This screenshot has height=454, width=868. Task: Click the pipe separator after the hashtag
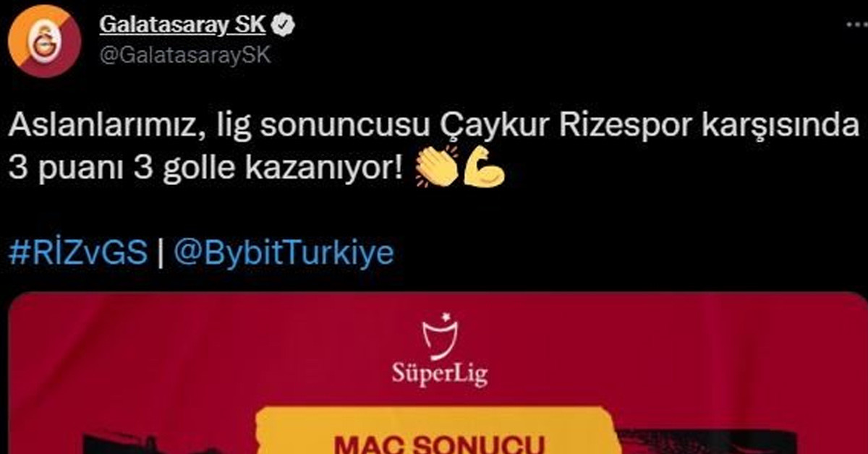pos(161,254)
